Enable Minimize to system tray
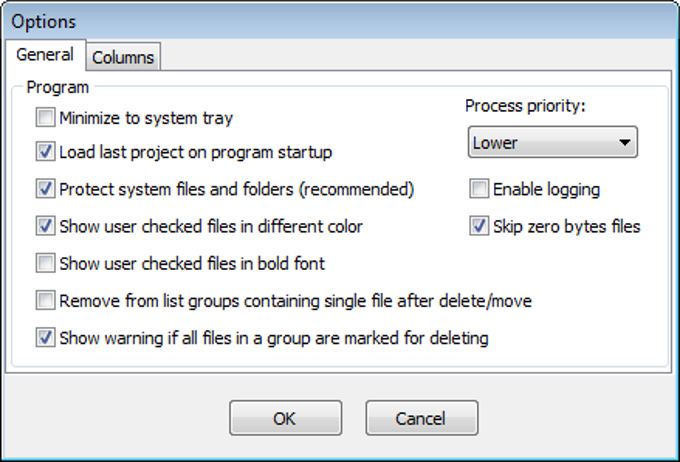 (x=45, y=119)
